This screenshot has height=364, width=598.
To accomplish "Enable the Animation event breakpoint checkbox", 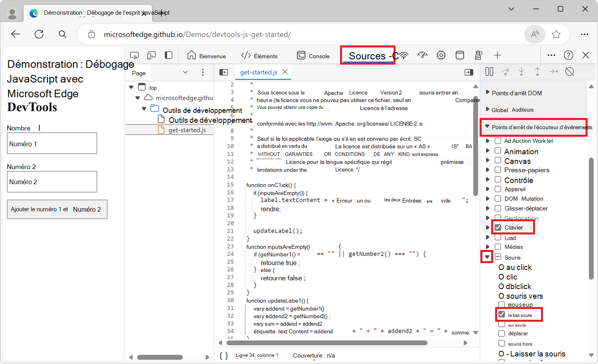I will tap(498, 151).
